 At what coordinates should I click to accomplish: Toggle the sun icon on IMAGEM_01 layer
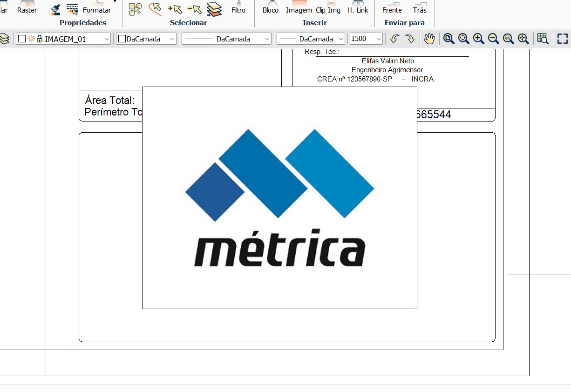coord(31,39)
